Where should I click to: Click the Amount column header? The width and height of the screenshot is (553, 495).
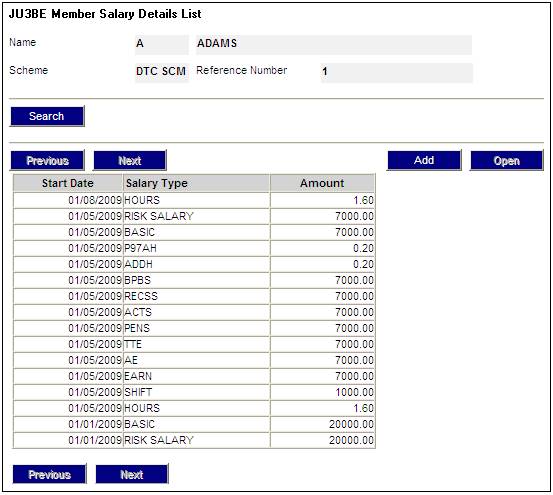(322, 183)
